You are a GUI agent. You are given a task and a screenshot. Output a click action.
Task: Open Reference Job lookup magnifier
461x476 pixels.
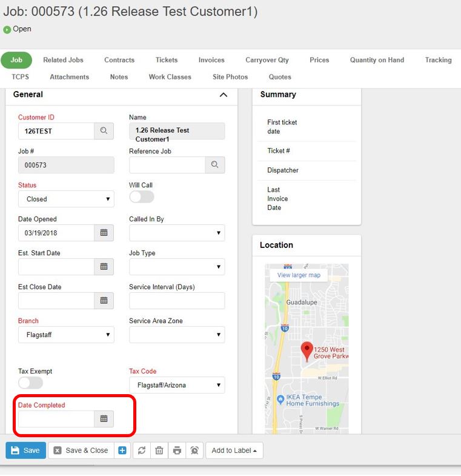[x=214, y=165]
